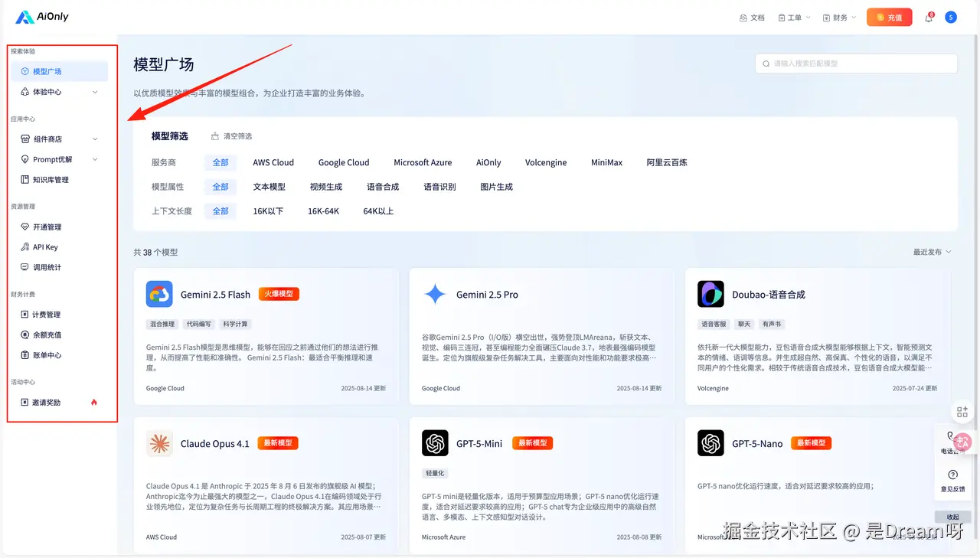The image size is (980, 558).
Task: Choose 64K以上 context length filter
Action: (378, 210)
